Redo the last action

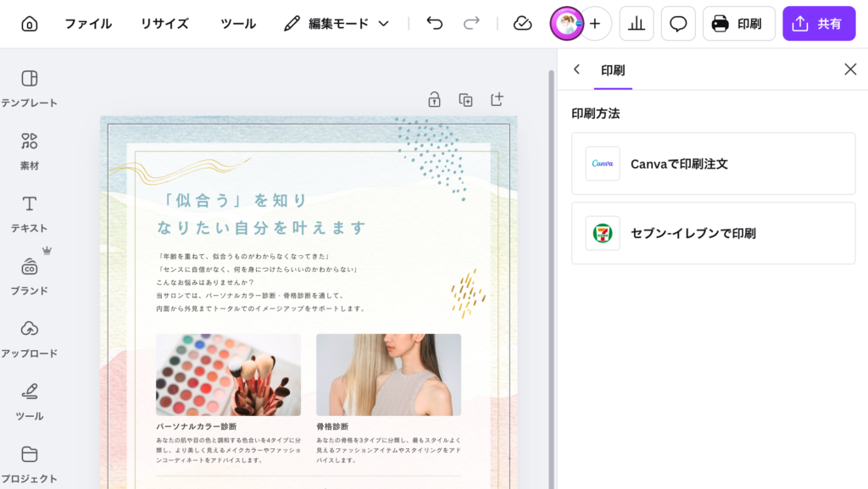coord(471,24)
